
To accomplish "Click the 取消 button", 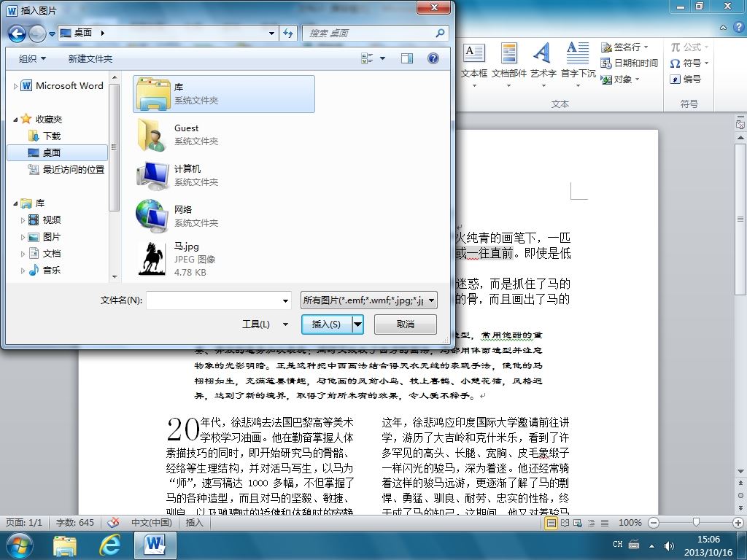I will 406,324.
